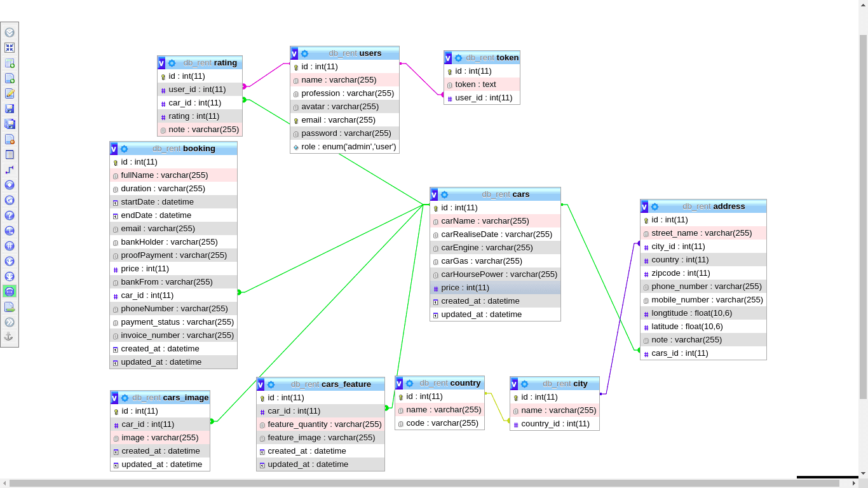The width and height of the screenshot is (868, 488).
Task: Create a new designer page
Action: click(10, 78)
